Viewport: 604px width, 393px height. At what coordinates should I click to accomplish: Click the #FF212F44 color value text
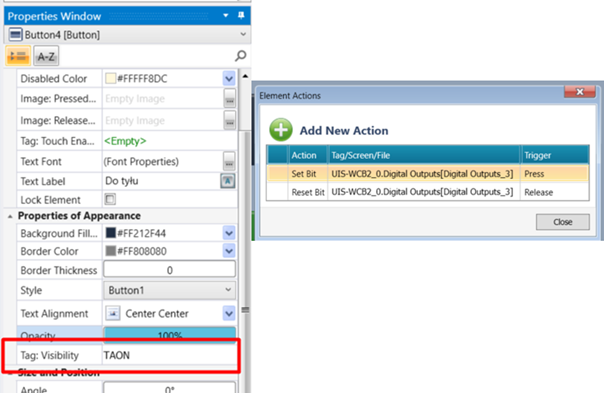141,233
